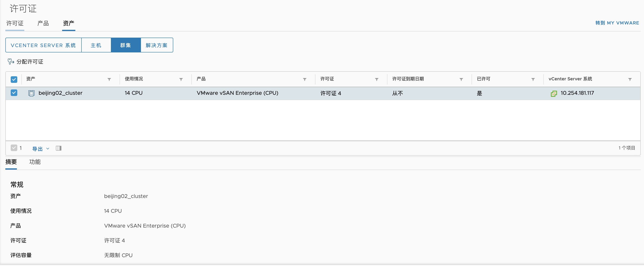Click the beijing02_cluster cluster icon
644x266 pixels.
click(x=31, y=93)
